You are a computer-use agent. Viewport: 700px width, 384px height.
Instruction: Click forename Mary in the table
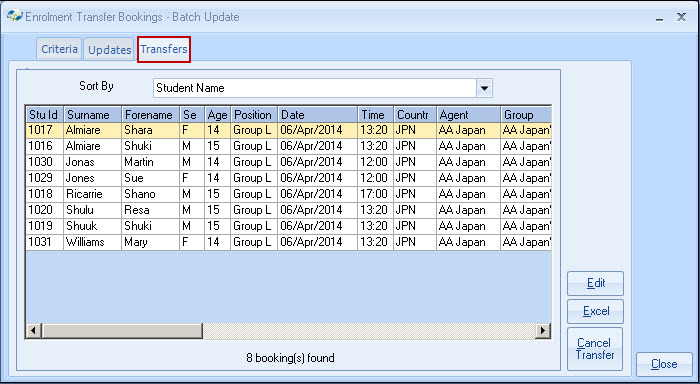(150, 242)
